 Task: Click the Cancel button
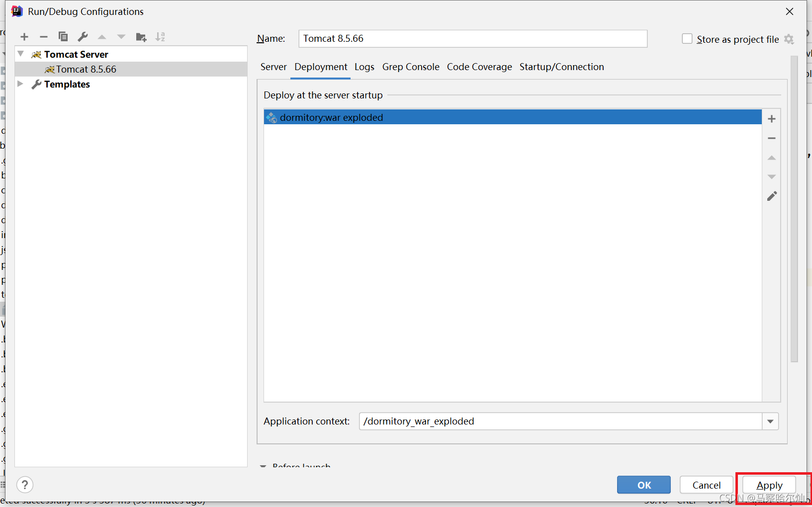pos(707,485)
